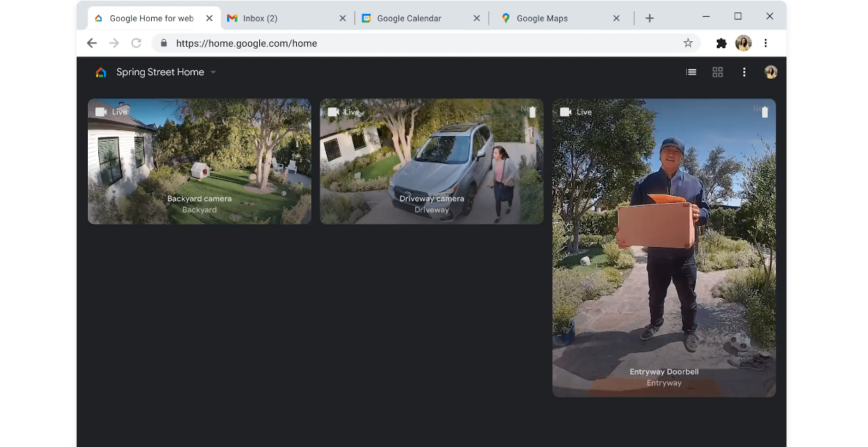Close the Google Maps tab
Screen dimensions: 868x447
[617, 18]
